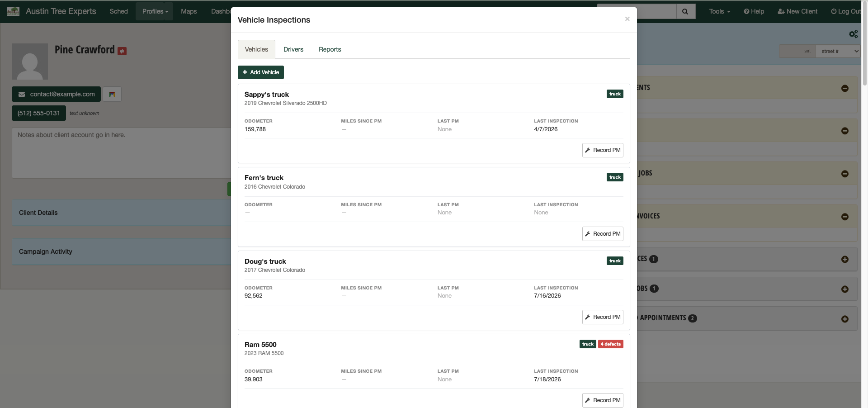The image size is (868, 408).
Task: Collapse the Invoices panel minus icon
Action: (844, 217)
